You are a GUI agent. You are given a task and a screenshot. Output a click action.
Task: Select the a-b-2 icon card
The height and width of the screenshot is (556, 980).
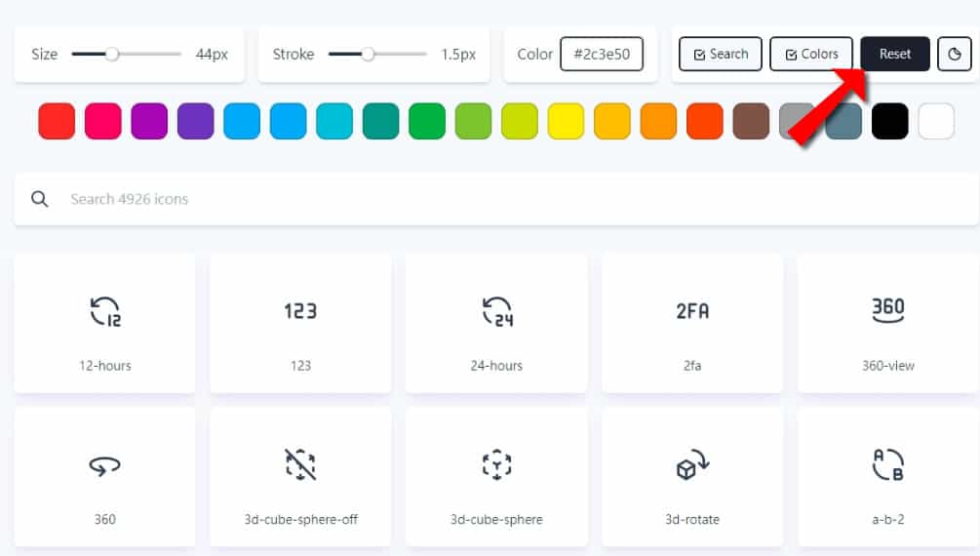tap(888, 477)
